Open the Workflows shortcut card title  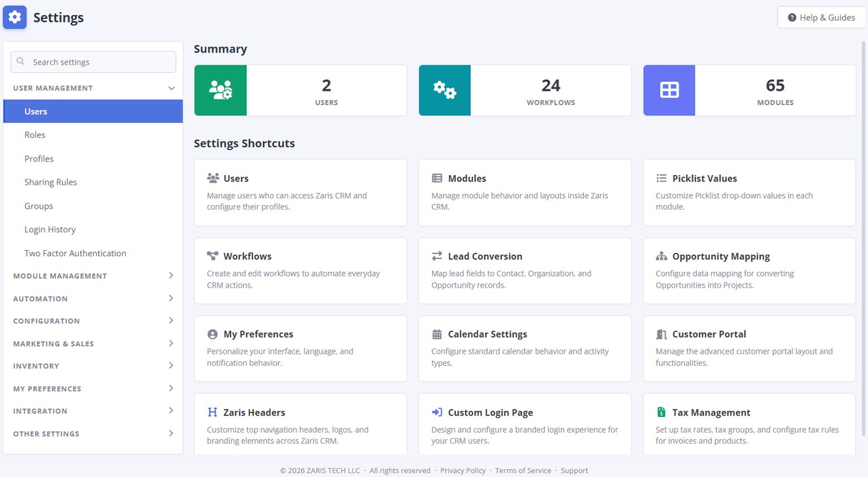tap(247, 256)
